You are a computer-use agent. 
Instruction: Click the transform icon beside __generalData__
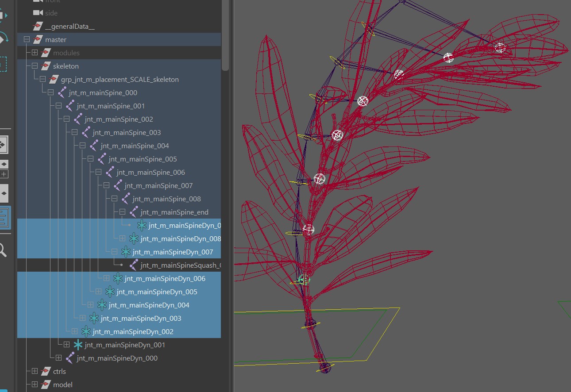pos(38,27)
